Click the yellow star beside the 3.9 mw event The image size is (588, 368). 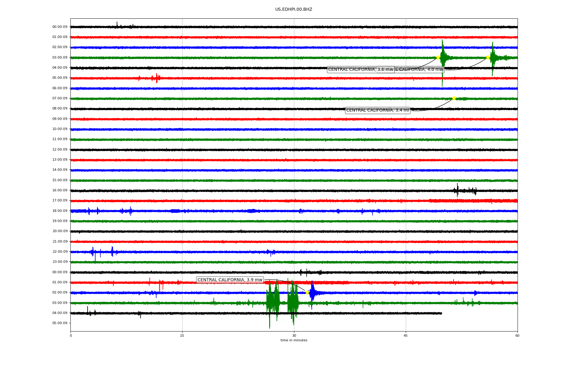point(307,292)
